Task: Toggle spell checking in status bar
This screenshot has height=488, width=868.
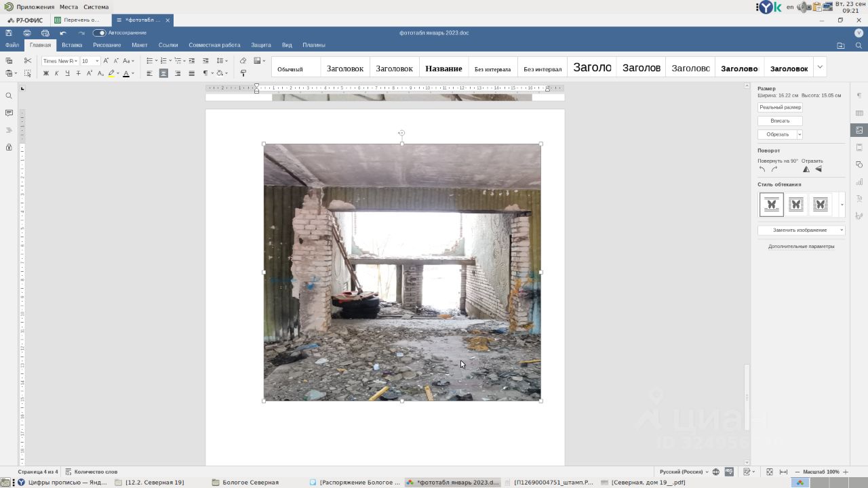Action: [729, 472]
